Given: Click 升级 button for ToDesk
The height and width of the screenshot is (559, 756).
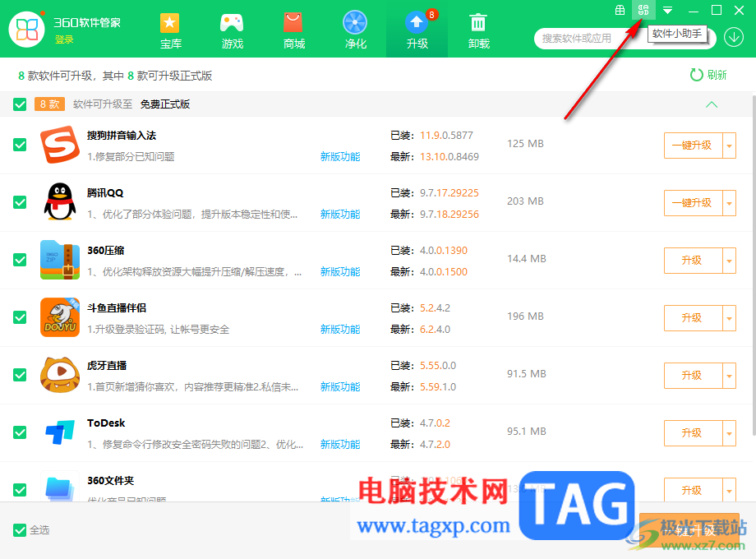Looking at the screenshot, I should (x=693, y=433).
